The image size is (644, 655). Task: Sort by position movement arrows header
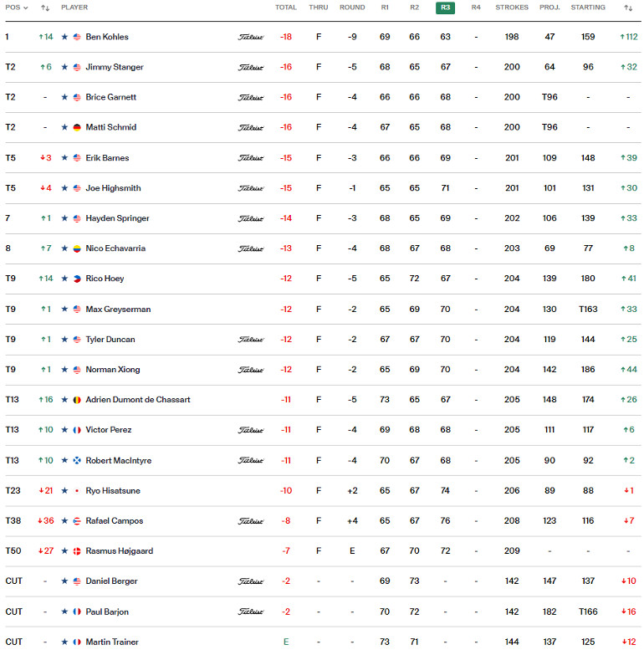click(45, 8)
